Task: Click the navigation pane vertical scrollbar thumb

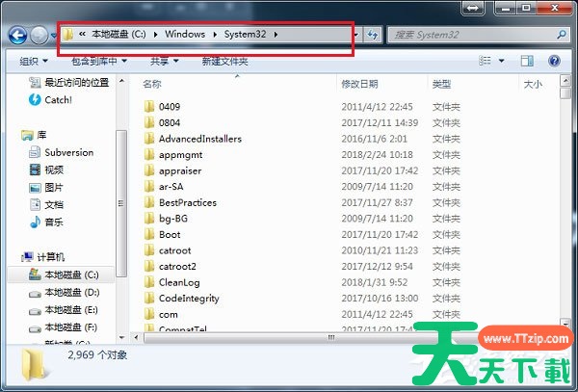Action: click(x=121, y=203)
